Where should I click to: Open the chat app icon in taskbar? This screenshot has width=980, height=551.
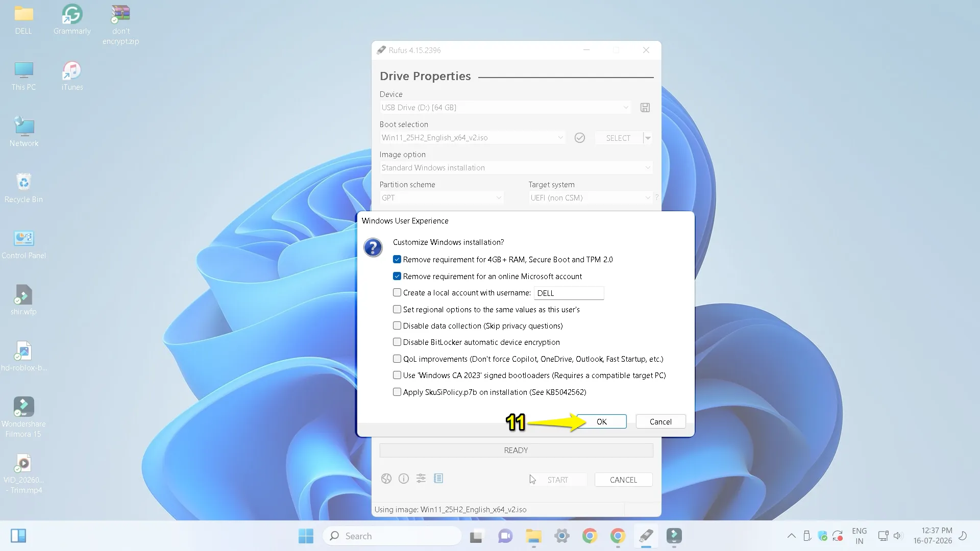[x=505, y=536]
